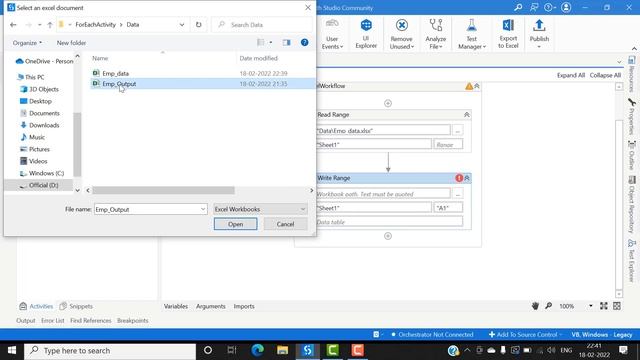Click the Search Data field

point(262,25)
